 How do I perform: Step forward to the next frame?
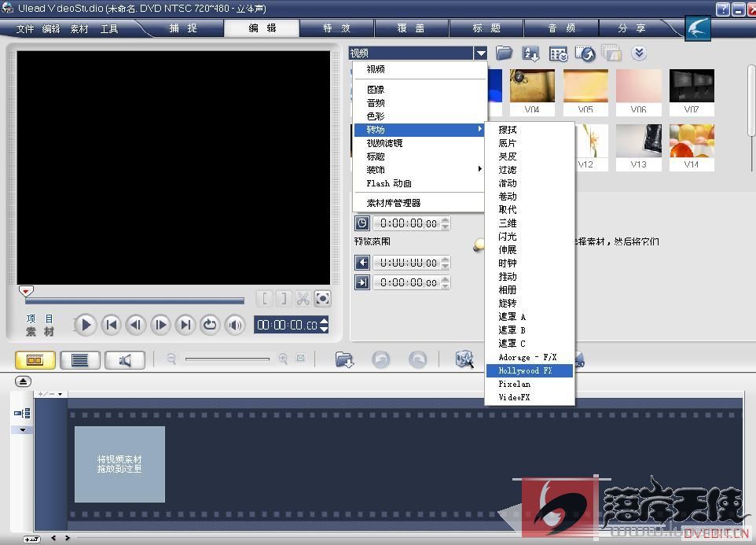pos(160,325)
